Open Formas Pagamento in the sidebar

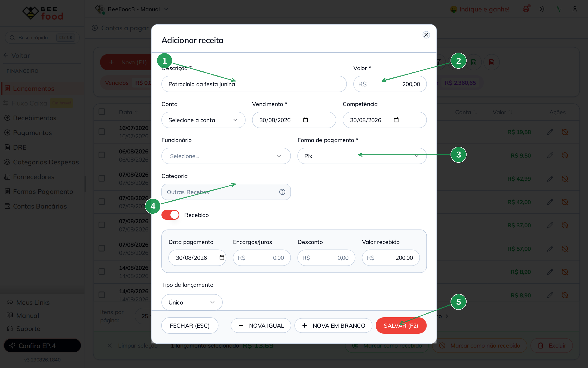(39, 192)
